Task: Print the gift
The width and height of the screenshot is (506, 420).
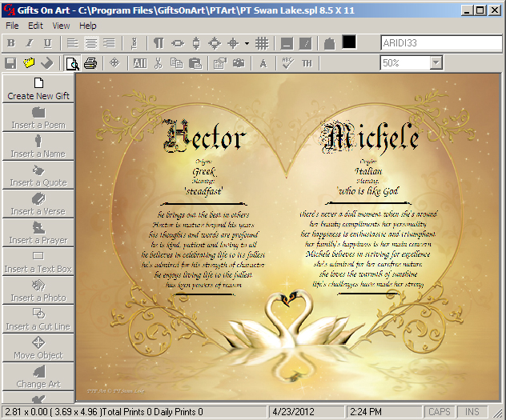Action: [x=90, y=63]
